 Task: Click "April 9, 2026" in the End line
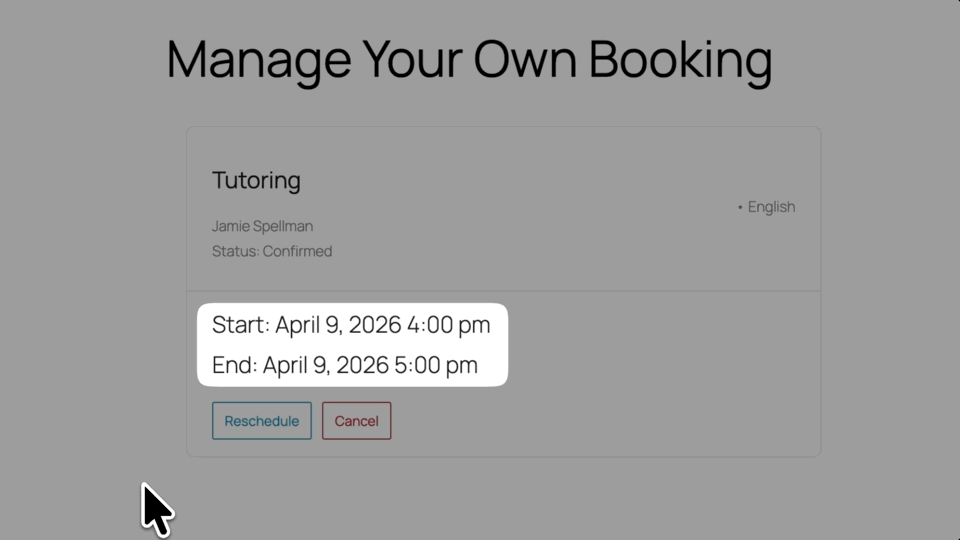tap(326, 365)
